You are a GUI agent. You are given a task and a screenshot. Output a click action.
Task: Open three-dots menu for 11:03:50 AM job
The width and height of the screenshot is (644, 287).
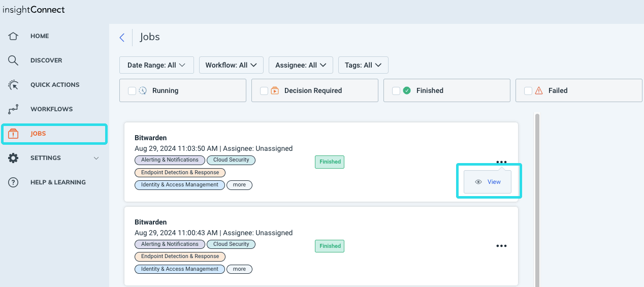coord(501,162)
